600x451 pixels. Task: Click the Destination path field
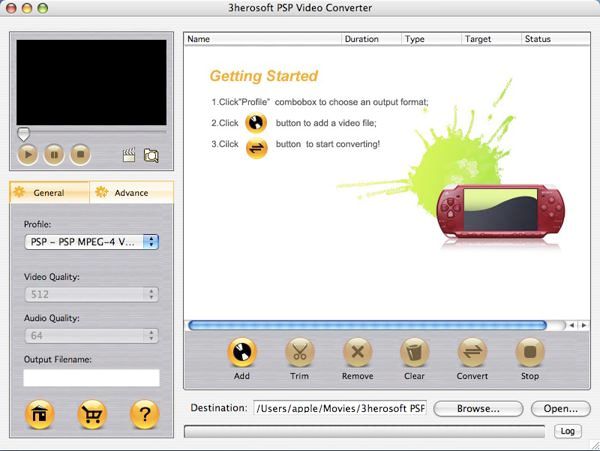(340, 408)
